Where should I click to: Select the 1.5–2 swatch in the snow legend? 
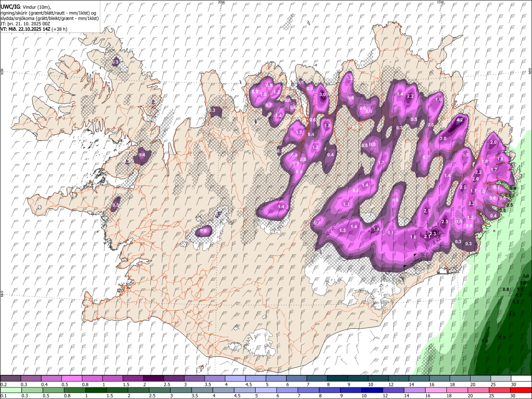133,378
